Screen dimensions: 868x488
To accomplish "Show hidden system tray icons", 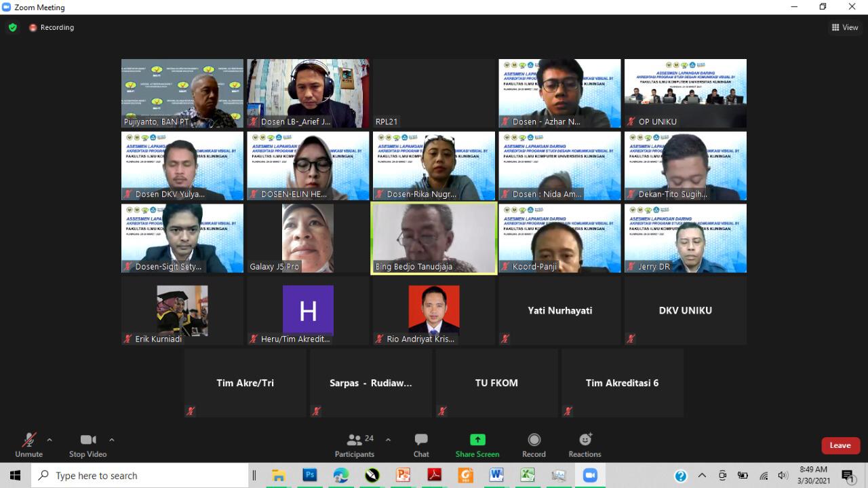I will [702, 476].
